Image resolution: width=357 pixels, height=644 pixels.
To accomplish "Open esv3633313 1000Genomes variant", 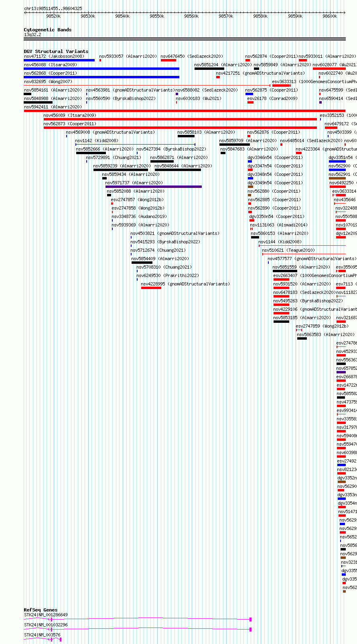I will [314, 82].
